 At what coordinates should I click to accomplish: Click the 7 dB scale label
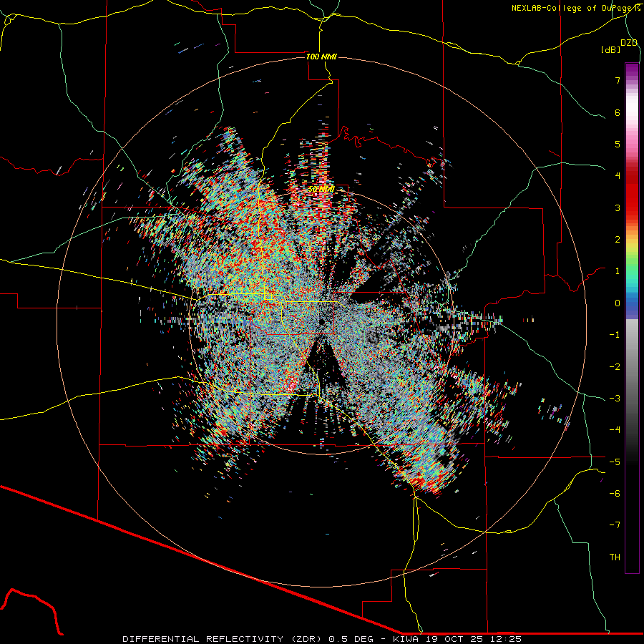(x=618, y=80)
